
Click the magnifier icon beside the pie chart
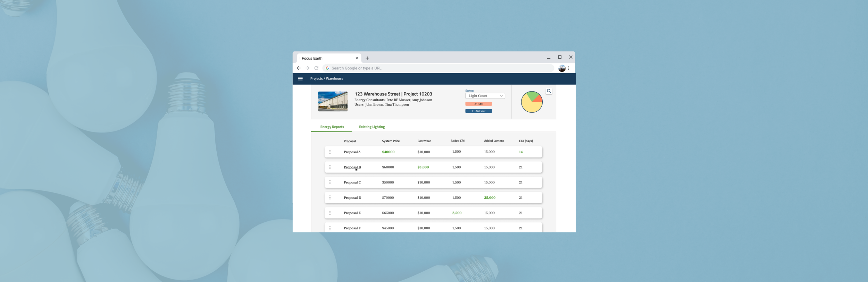pyautogui.click(x=549, y=91)
